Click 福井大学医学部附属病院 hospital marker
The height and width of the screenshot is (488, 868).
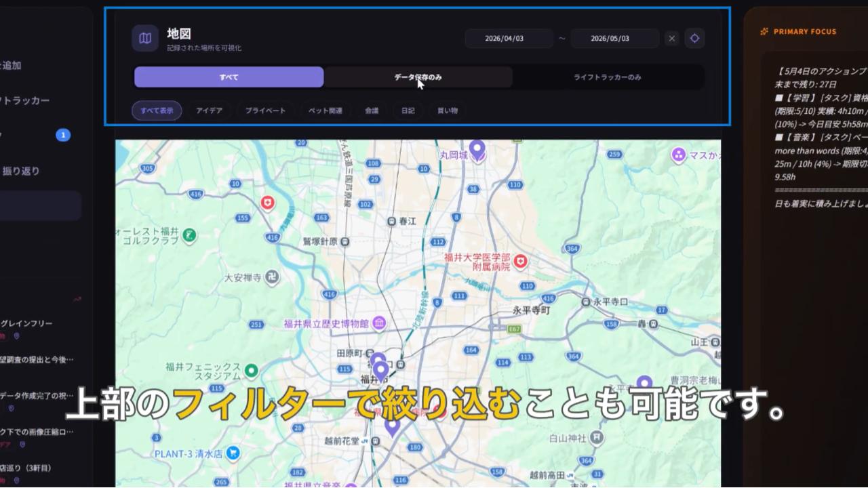pyautogui.click(x=521, y=260)
